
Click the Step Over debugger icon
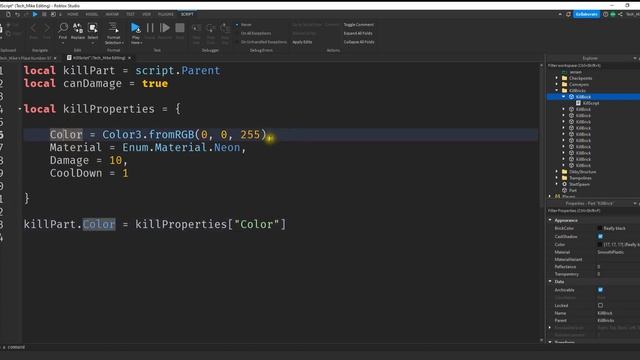point(211,28)
